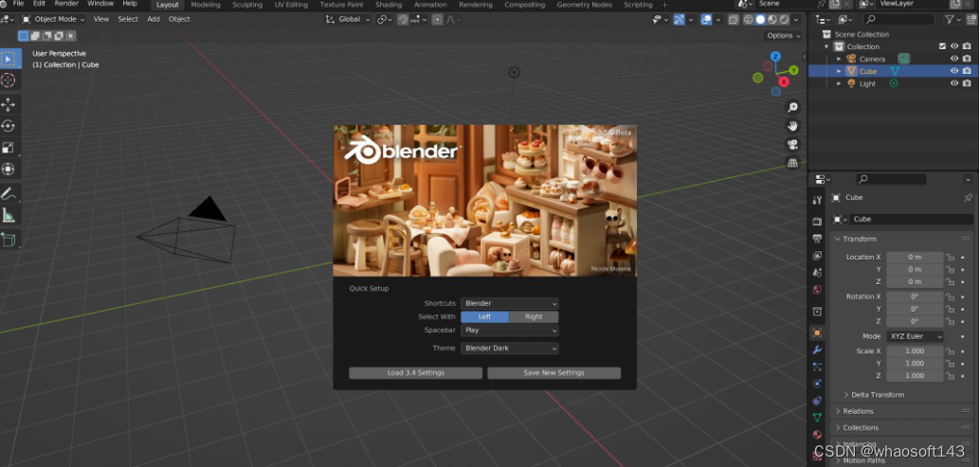Pick the Rotate tool
This screenshot has height=467, width=980.
(9, 126)
